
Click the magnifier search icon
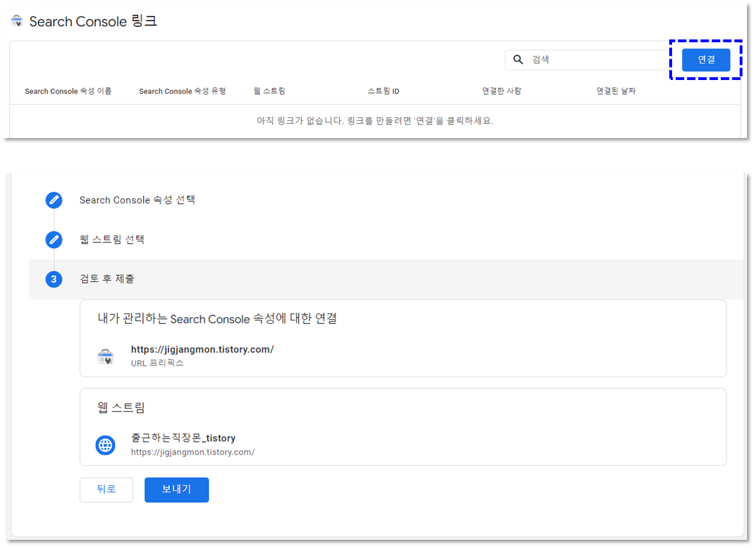point(518,59)
